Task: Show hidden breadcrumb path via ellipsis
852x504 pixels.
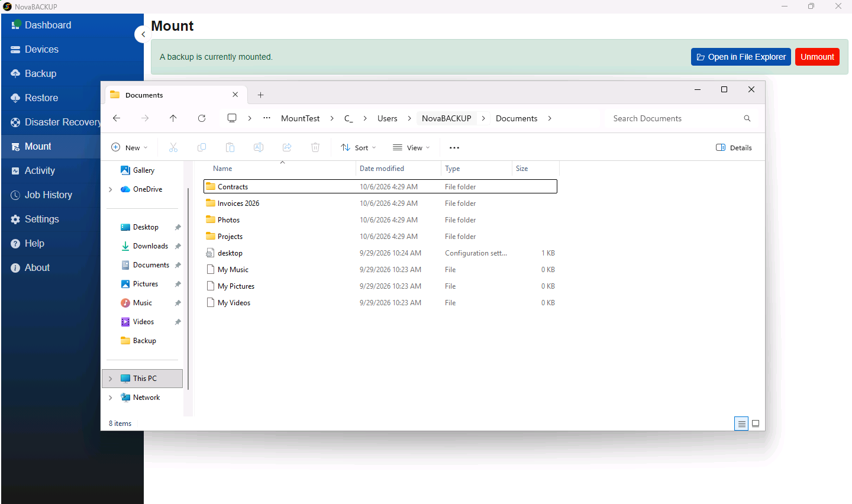Action: 267,118
